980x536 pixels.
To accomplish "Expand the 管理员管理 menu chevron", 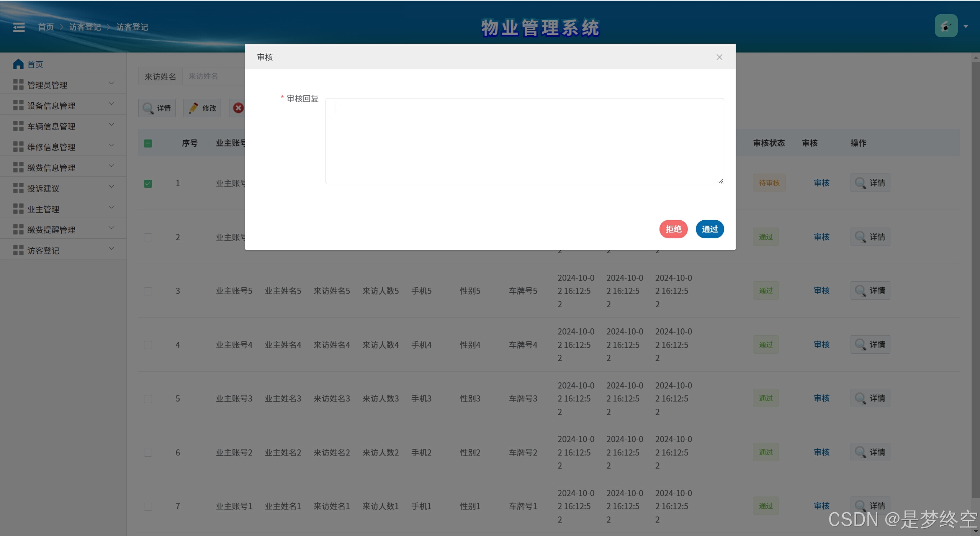I will [111, 83].
